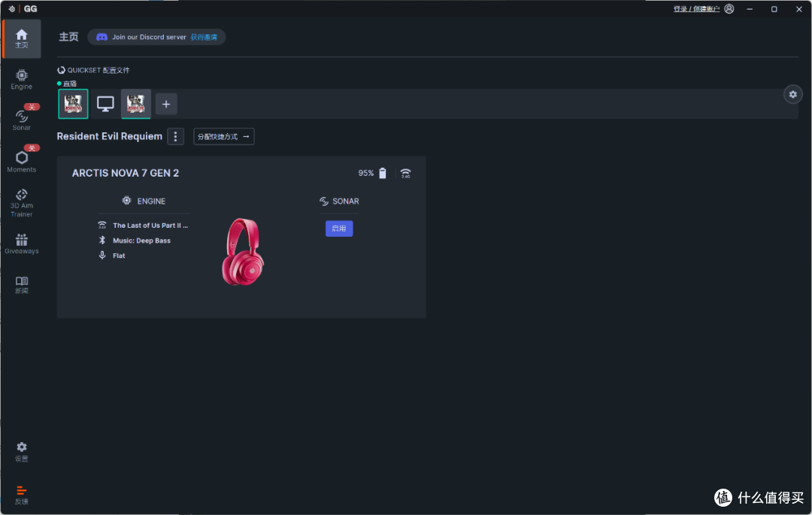Viewport: 812px width, 515px height.
Task: Open the Quickset settings gear on the right
Action: pyautogui.click(x=793, y=94)
